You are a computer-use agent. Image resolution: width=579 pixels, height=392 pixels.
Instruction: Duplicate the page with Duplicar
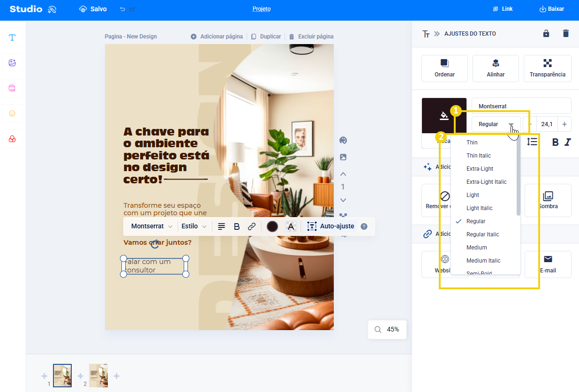point(266,37)
